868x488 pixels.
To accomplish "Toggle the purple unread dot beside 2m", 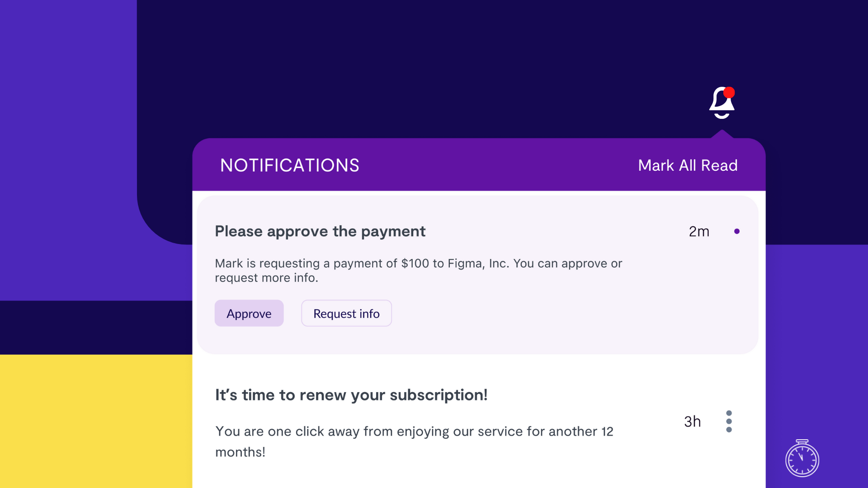I will coord(737,231).
